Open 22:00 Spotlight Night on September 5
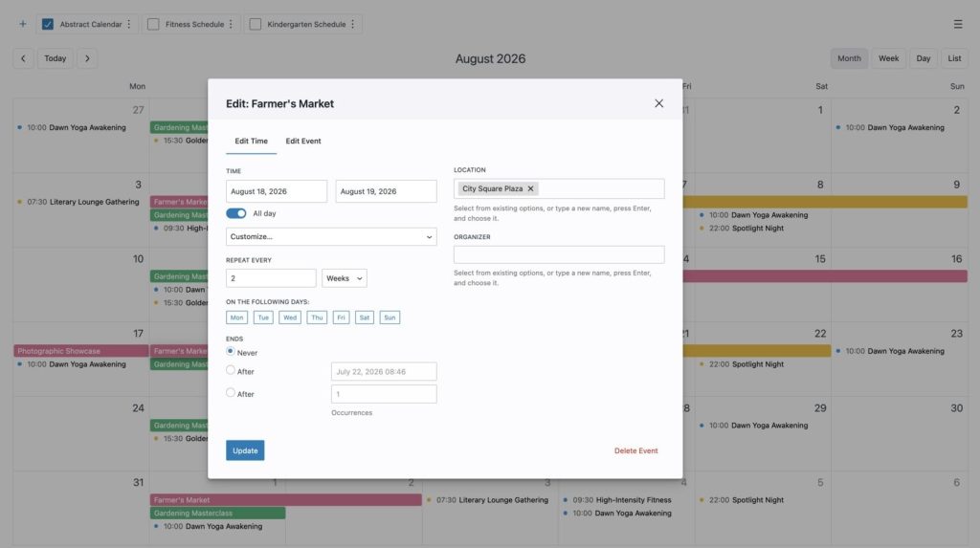The image size is (980, 548). click(x=742, y=500)
